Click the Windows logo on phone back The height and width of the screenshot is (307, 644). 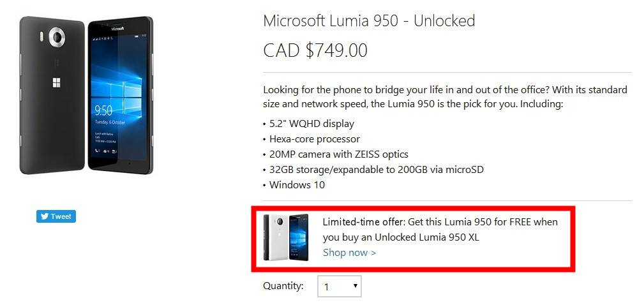[x=56, y=83]
